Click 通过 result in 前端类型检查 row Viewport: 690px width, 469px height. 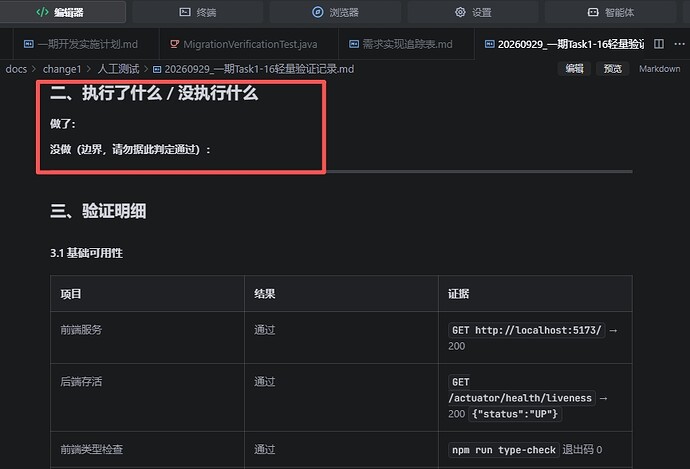pyautogui.click(x=264, y=450)
